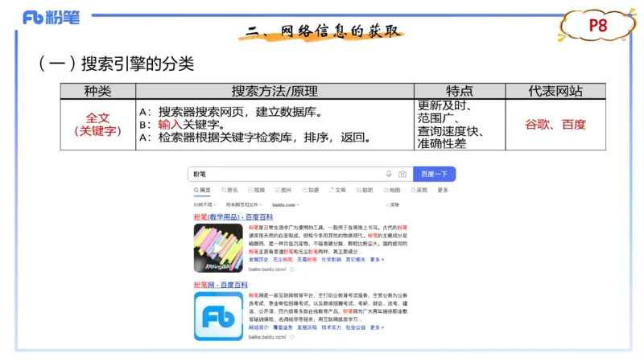Click the search box containing 粉笔
644x362 pixels.
click(x=300, y=174)
